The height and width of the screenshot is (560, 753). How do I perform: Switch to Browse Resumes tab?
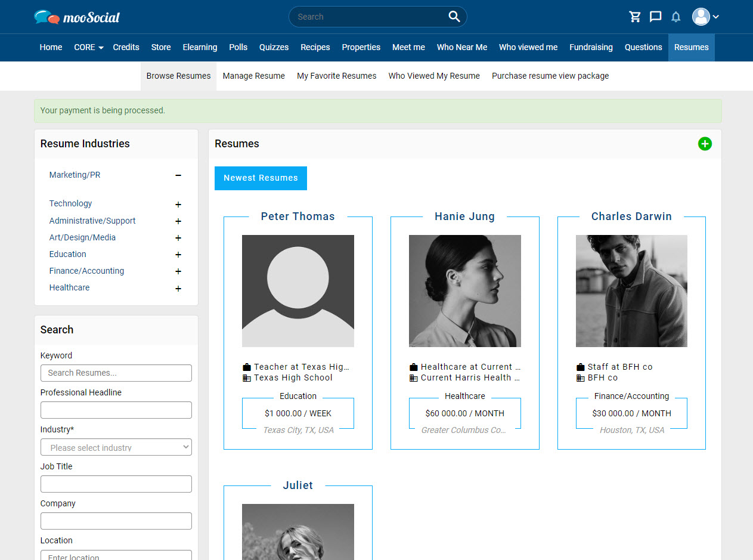(178, 76)
